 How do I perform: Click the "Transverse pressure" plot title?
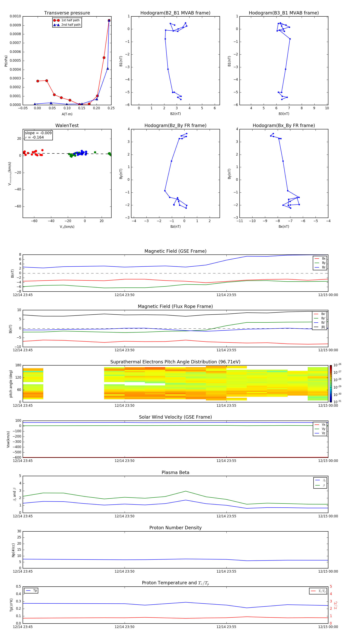(x=67, y=13)
